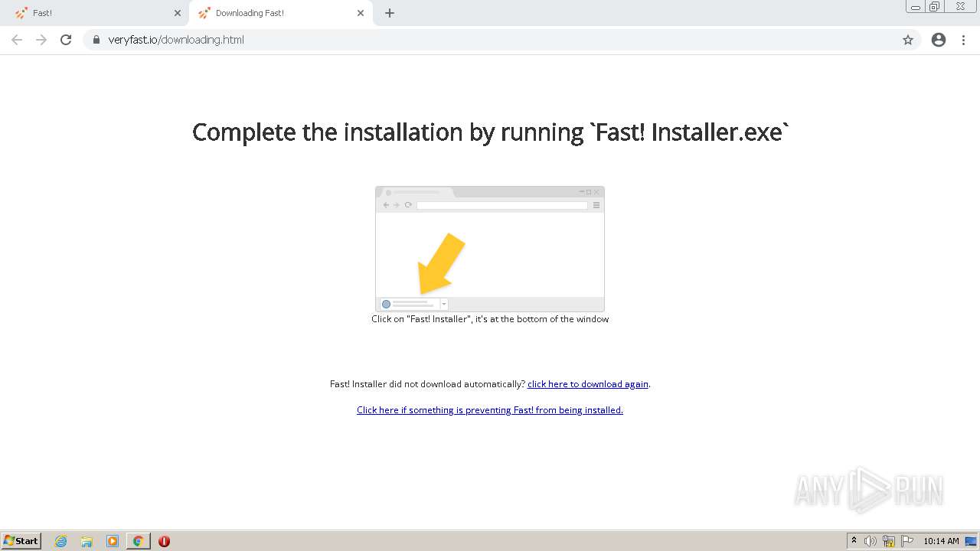
Task: Open a new browser tab
Action: click(390, 13)
